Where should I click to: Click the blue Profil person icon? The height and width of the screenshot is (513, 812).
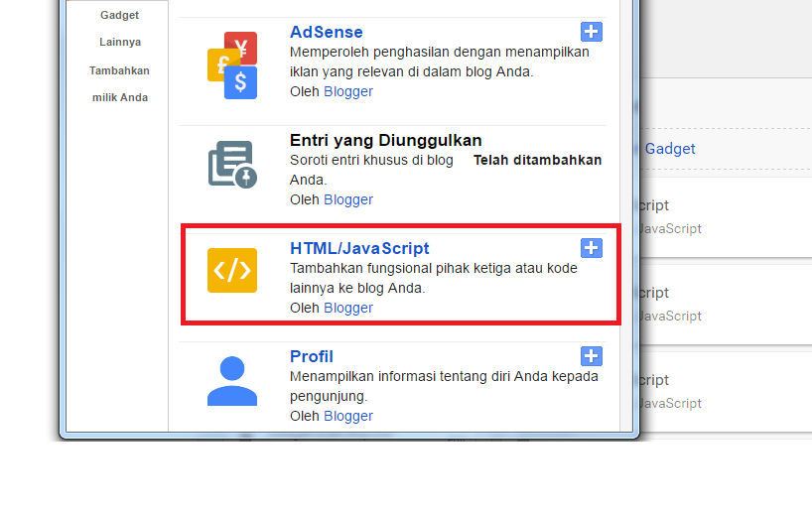pos(232,381)
